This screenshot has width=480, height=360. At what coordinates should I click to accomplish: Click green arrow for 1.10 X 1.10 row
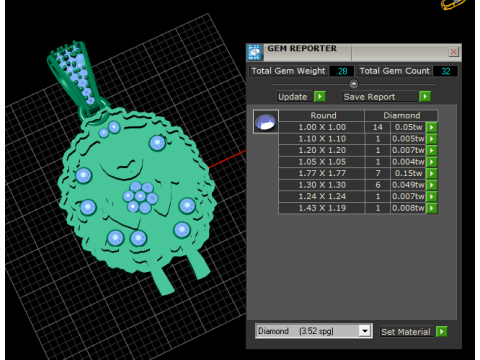pyautogui.click(x=432, y=139)
